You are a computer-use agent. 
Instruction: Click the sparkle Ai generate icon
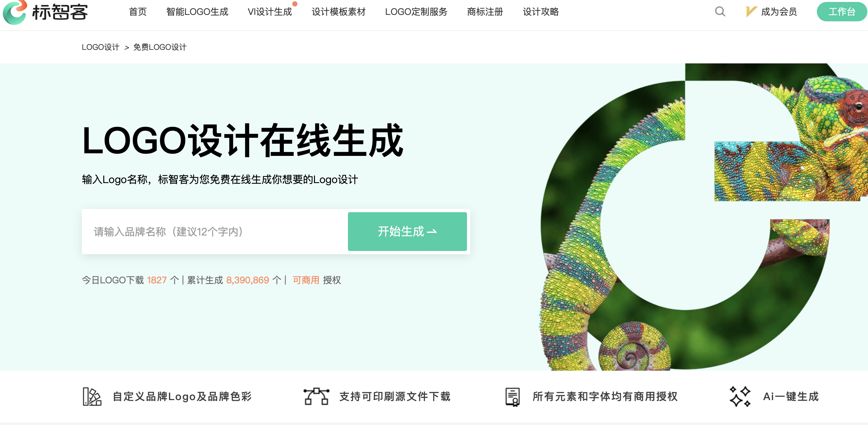pyautogui.click(x=740, y=396)
